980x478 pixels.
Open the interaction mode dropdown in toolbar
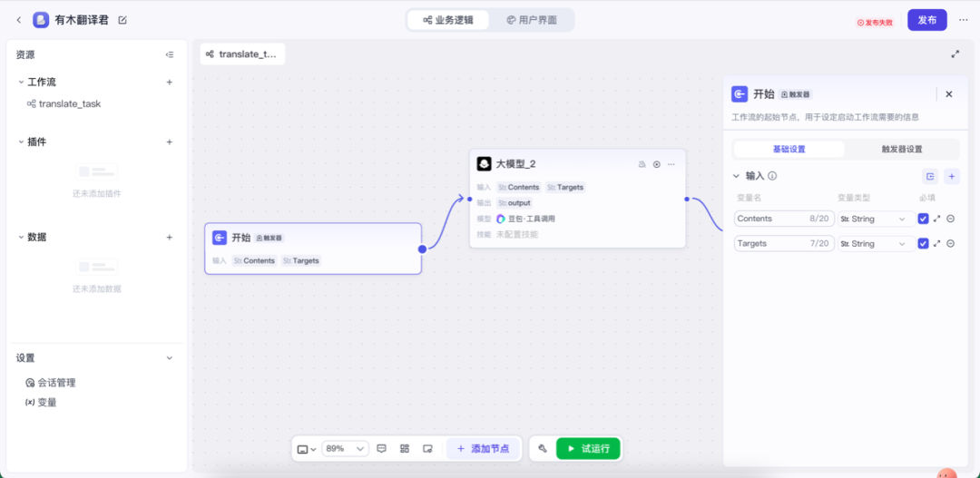point(307,449)
